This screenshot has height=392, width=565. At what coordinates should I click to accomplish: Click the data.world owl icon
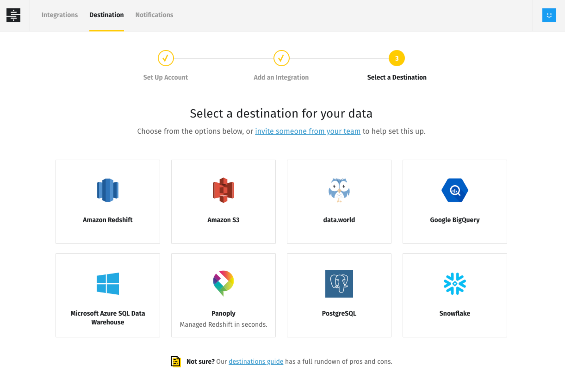tap(339, 190)
